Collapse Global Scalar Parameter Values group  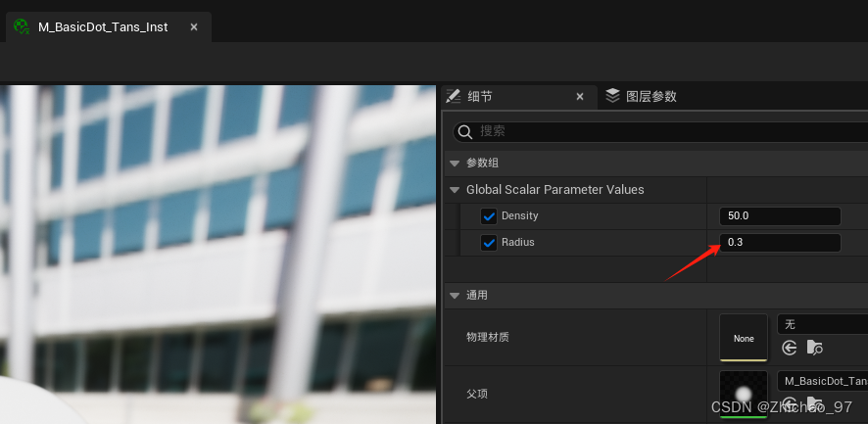tap(455, 190)
